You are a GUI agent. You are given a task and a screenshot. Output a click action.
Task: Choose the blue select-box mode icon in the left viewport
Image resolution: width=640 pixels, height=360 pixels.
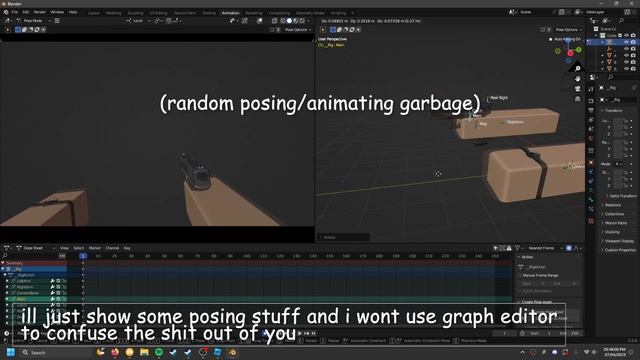(x=18, y=30)
